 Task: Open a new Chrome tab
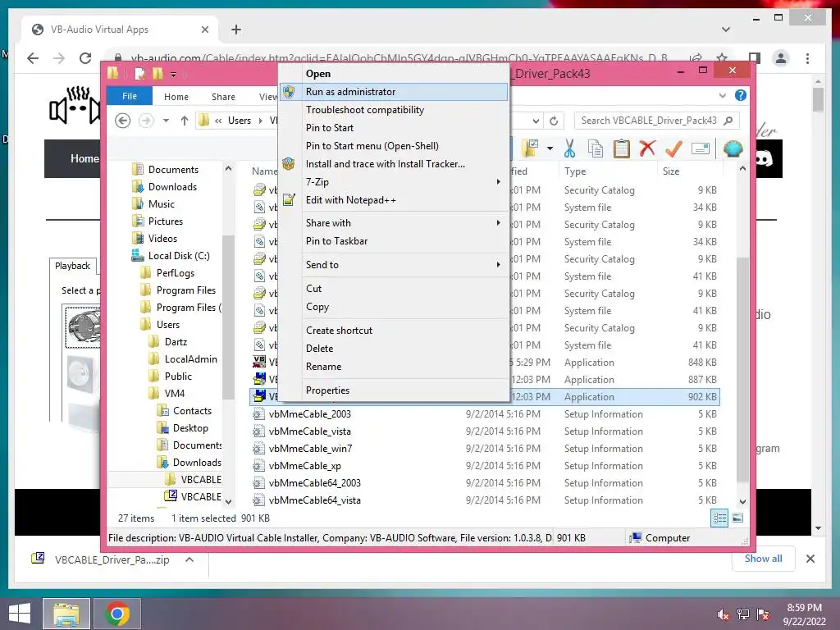[236, 30]
